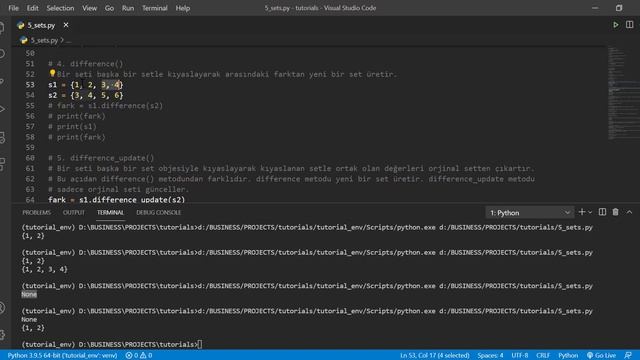Open errors and warnings count in status bar

coord(139,356)
